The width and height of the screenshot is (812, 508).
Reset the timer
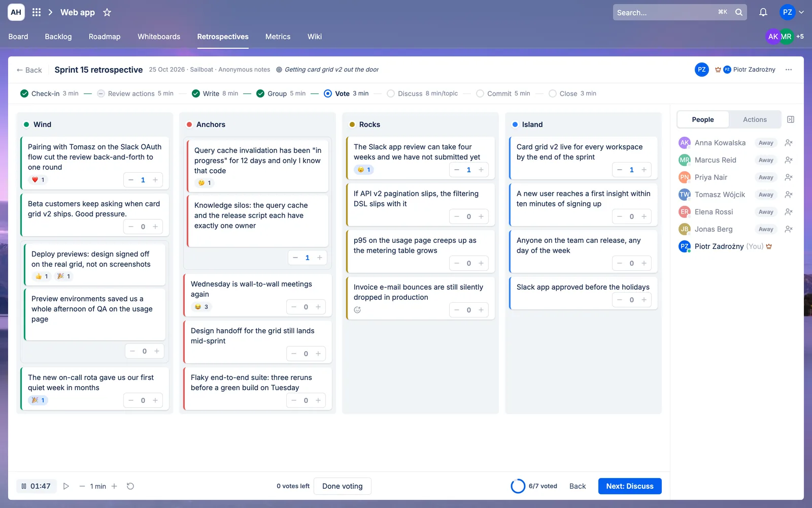(x=130, y=486)
